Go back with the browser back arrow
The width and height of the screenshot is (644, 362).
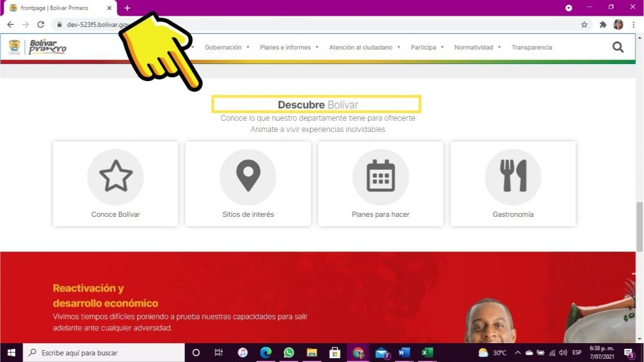10,25
